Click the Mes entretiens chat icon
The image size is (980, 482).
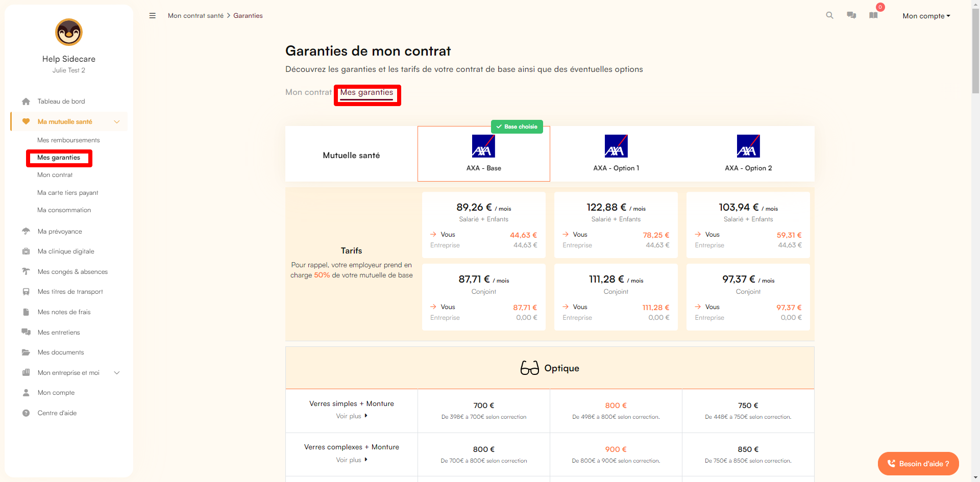[26, 332]
